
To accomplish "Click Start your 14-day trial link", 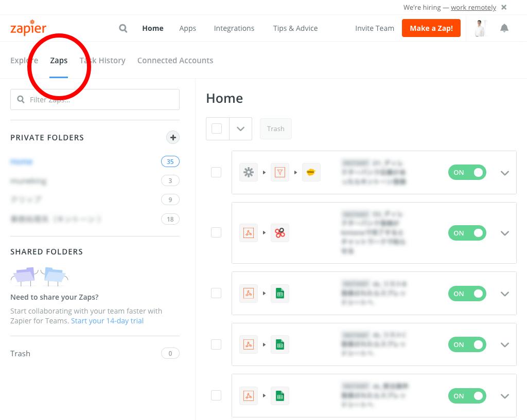I will coord(107,321).
